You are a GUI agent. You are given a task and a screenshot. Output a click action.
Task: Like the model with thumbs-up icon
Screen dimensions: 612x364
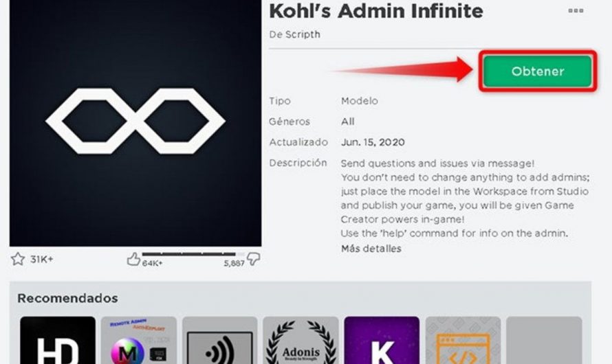coord(133,259)
